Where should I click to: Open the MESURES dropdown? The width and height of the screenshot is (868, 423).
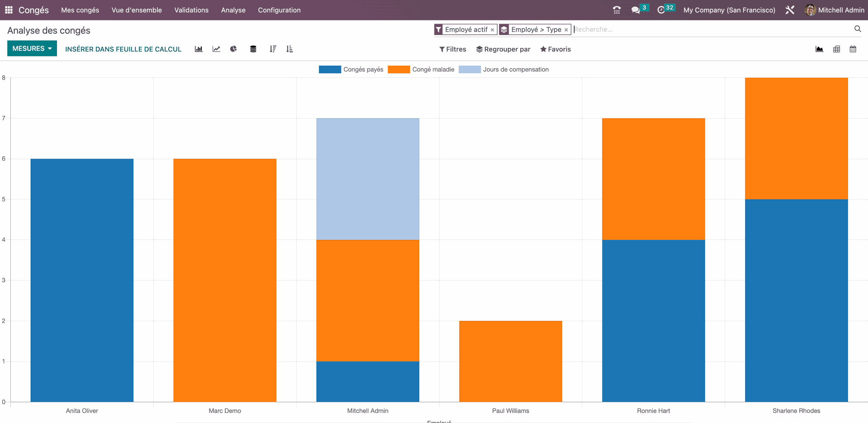click(x=32, y=48)
